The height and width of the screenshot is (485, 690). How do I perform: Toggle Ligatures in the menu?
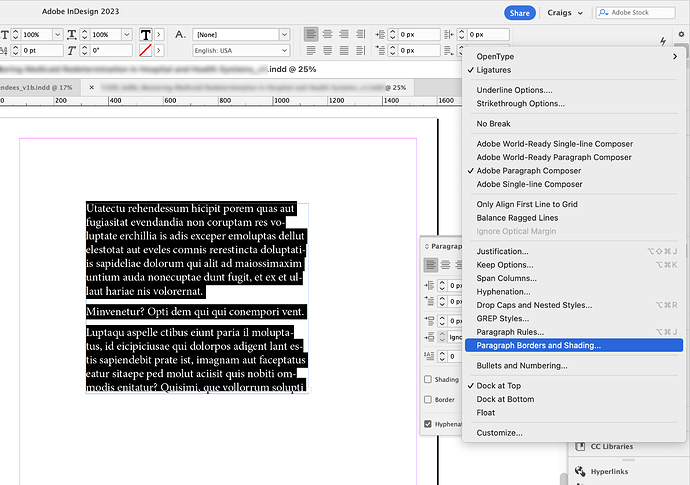coord(574,70)
